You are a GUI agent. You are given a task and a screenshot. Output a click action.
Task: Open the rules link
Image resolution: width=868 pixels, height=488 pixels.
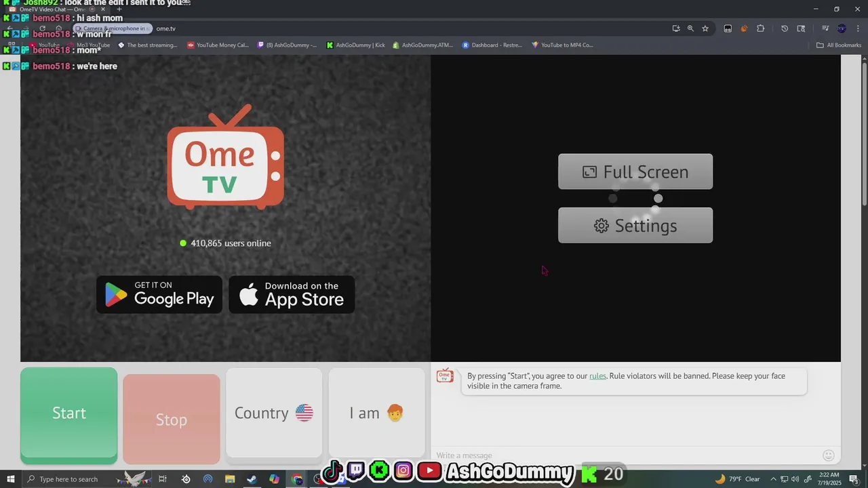[x=597, y=376]
